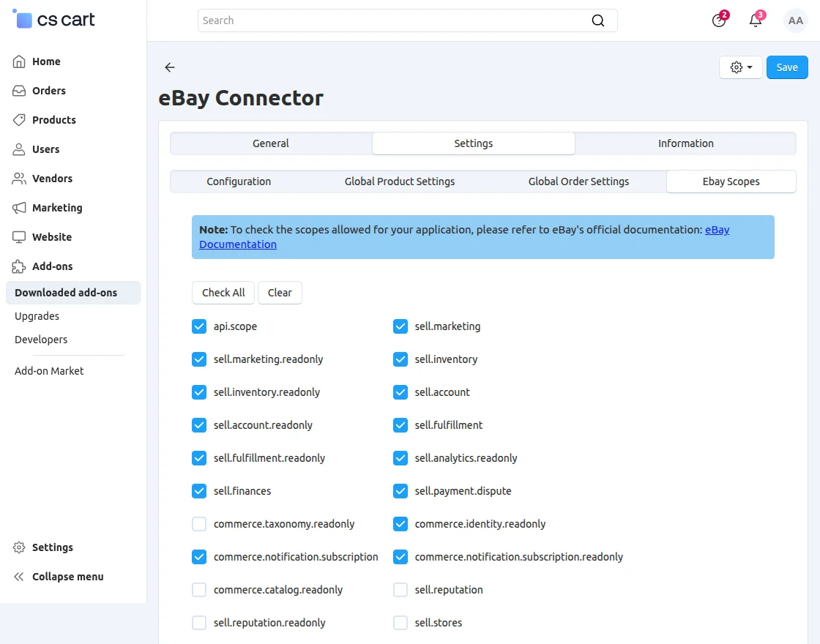Tick the sell.stores checkbox
The height and width of the screenshot is (644, 820).
pyautogui.click(x=400, y=623)
